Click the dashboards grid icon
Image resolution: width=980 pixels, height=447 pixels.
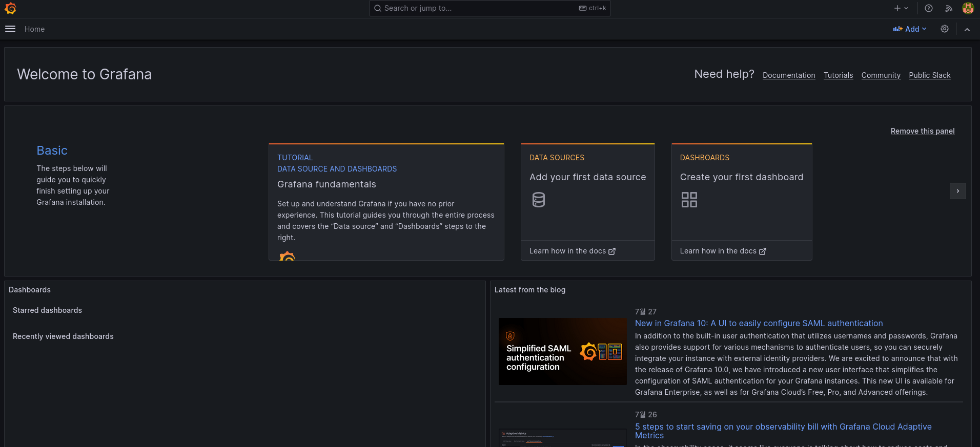click(689, 200)
